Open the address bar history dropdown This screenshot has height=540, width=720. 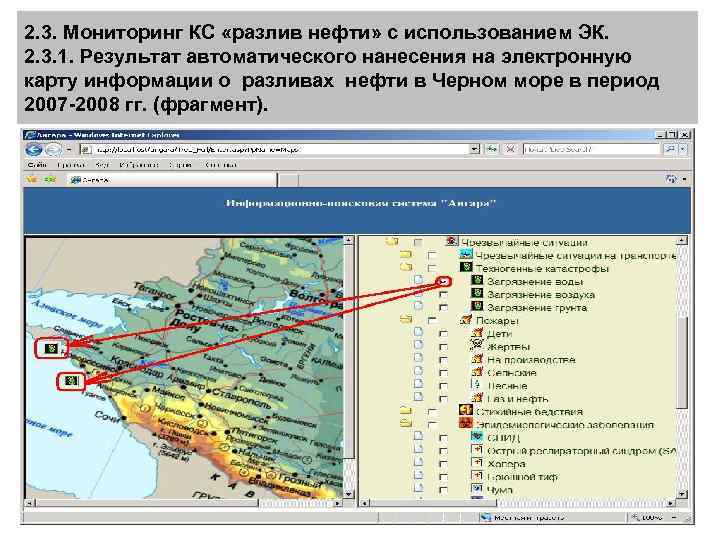coord(475,149)
